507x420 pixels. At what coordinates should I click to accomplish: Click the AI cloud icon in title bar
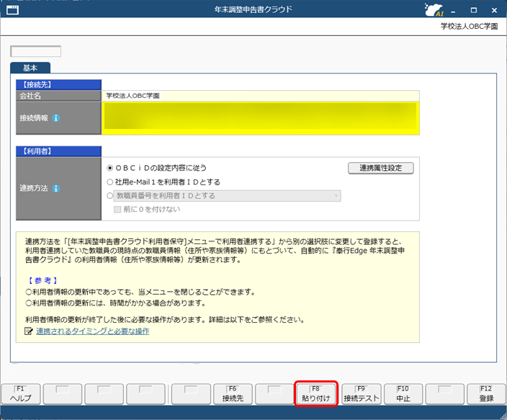(434, 10)
